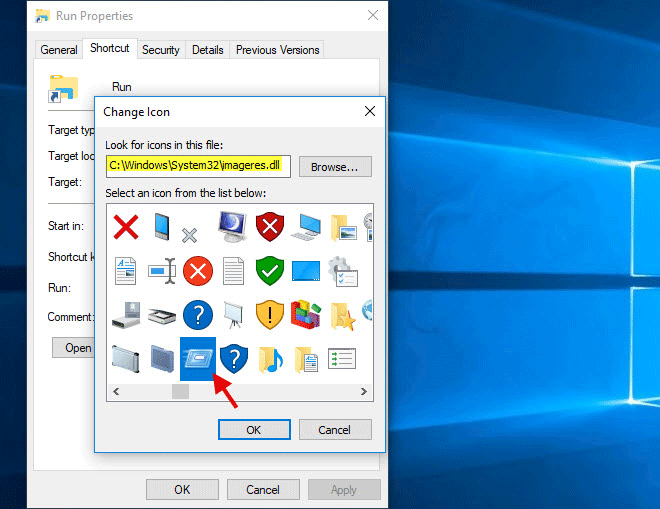Image resolution: width=660 pixels, height=509 pixels.
Task: Select the flatbed scanner icon
Action: coord(162,316)
